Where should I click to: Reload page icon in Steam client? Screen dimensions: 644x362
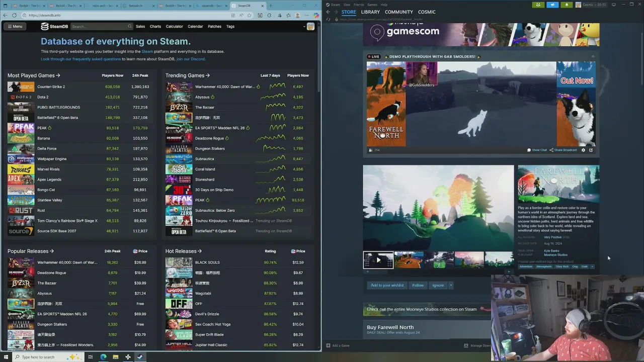[x=328, y=19]
